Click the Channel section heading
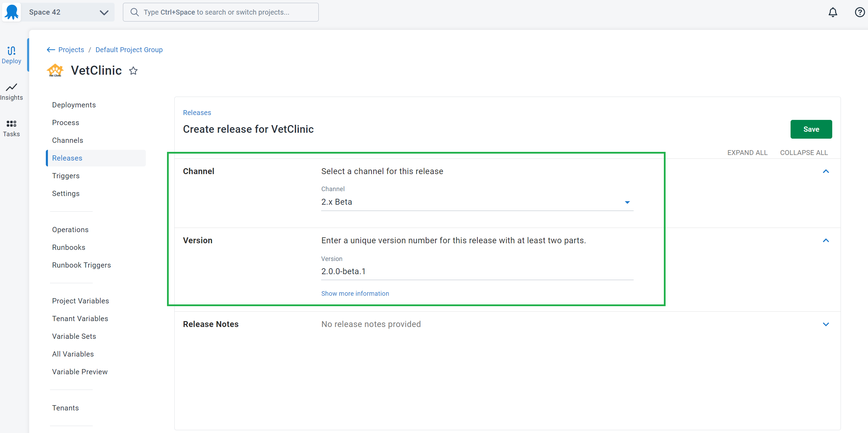 199,171
